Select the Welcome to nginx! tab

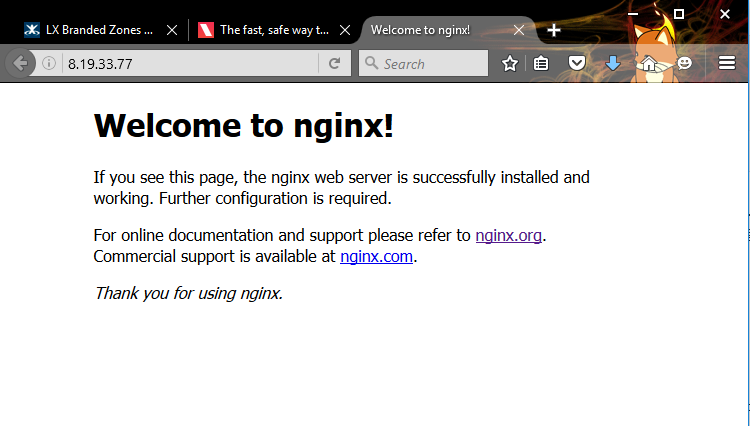448,30
